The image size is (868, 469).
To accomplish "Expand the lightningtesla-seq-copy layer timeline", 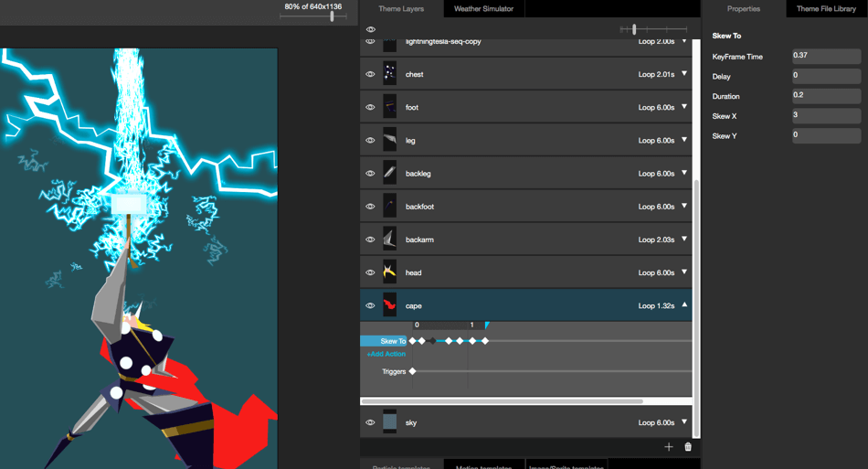I will tap(684, 41).
